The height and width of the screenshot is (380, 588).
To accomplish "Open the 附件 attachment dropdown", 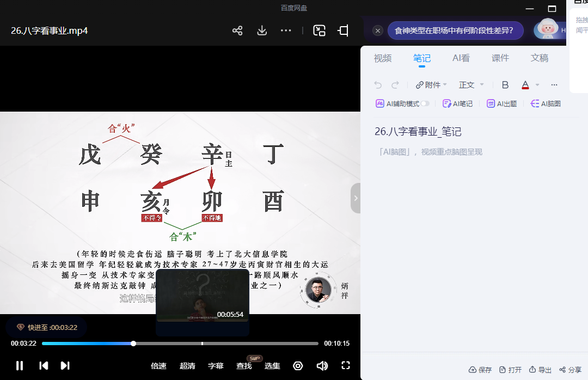I will 431,84.
